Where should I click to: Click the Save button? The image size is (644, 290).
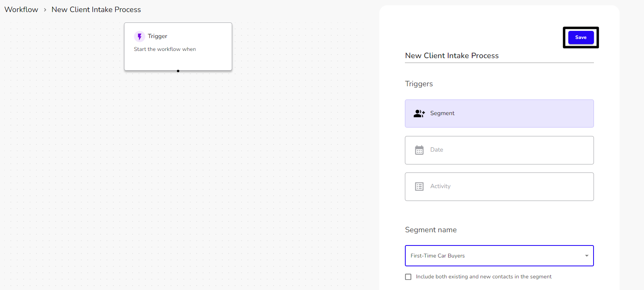[581, 37]
